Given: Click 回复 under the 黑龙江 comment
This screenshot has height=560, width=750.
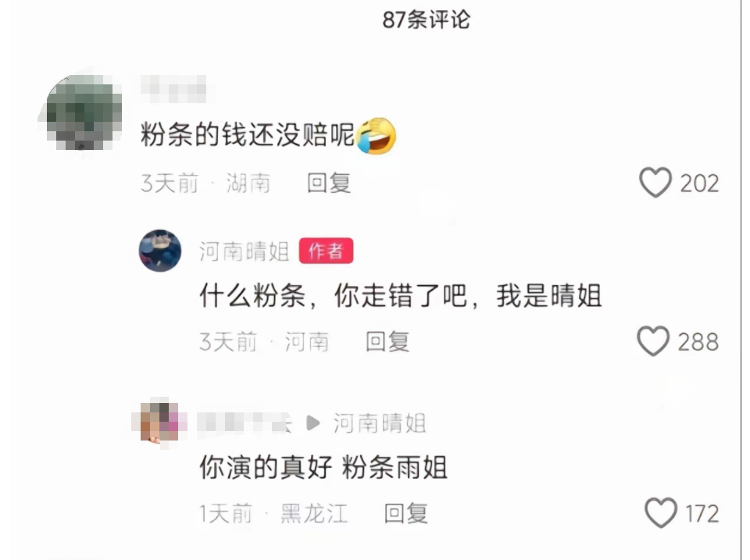Looking at the screenshot, I should (406, 514).
